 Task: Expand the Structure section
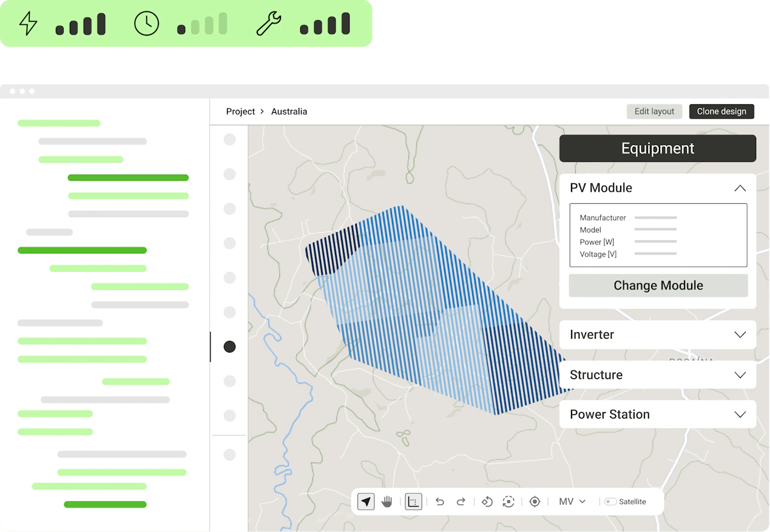pyautogui.click(x=740, y=375)
